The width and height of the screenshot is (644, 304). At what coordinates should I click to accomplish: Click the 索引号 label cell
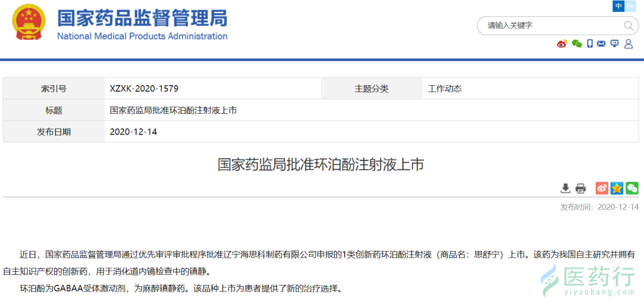[54, 88]
